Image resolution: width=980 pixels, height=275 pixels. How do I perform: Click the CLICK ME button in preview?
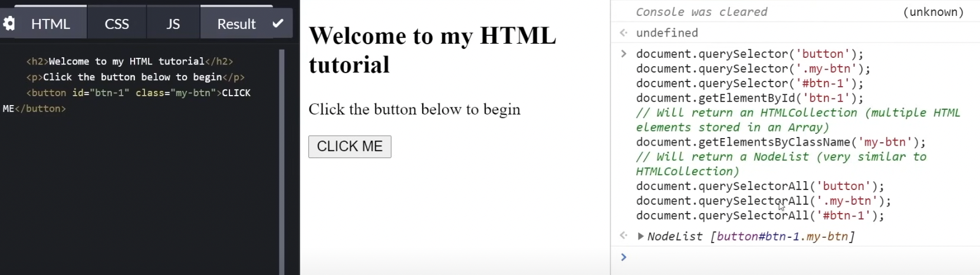click(x=350, y=146)
